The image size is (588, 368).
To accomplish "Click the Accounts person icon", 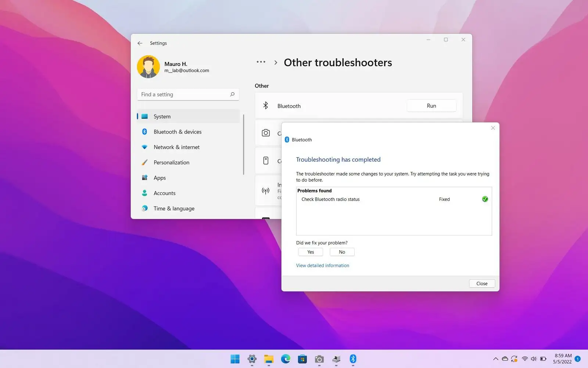I will pos(144,193).
